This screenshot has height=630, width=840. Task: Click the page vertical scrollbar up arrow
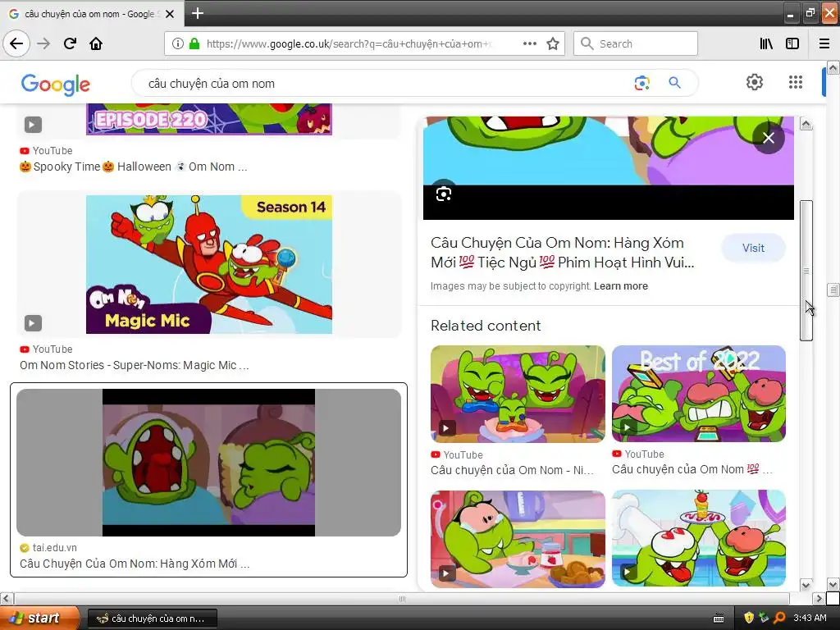tap(833, 67)
